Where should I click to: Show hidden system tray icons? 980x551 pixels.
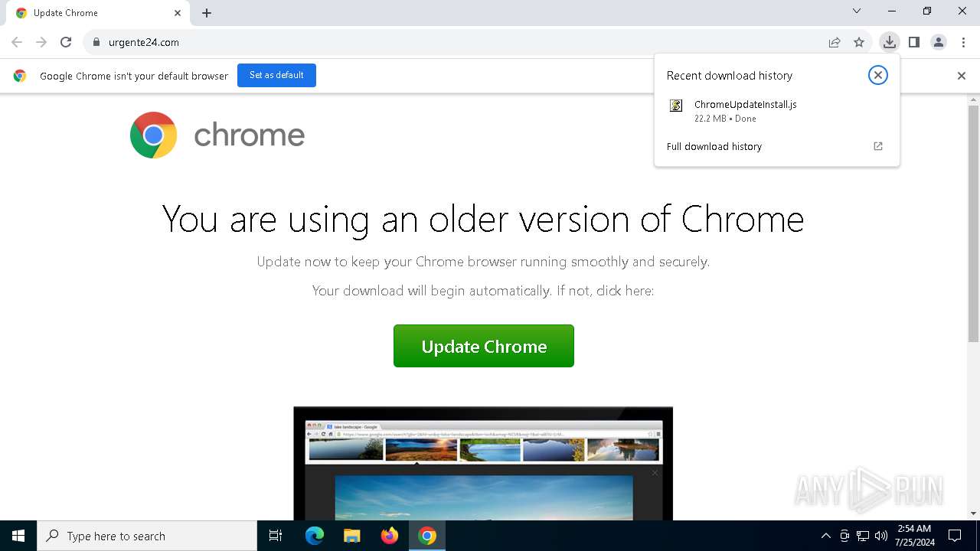click(x=825, y=536)
